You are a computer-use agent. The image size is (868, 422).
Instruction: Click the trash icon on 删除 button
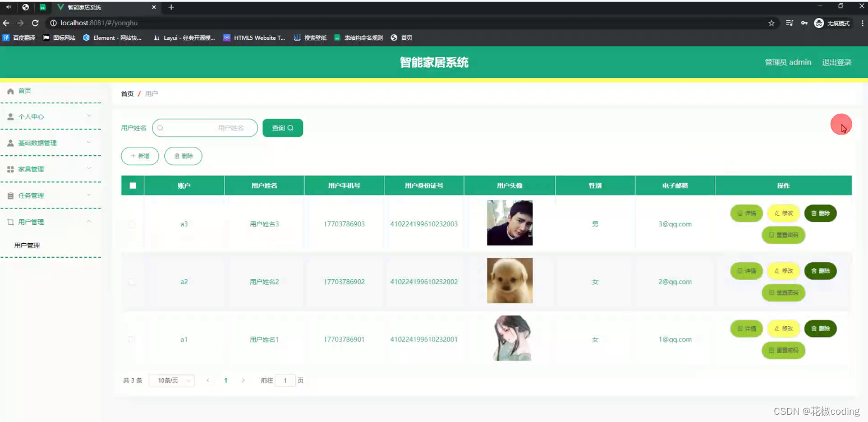coord(176,156)
